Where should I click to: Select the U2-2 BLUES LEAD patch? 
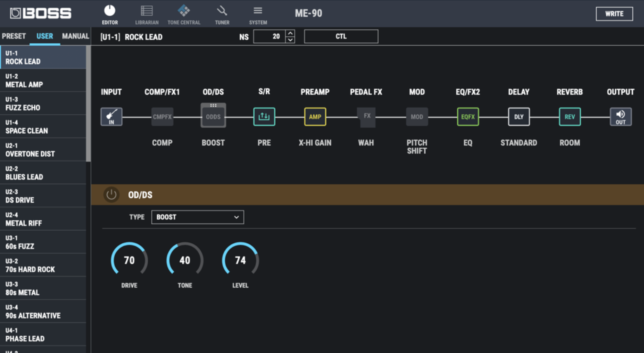pos(43,172)
